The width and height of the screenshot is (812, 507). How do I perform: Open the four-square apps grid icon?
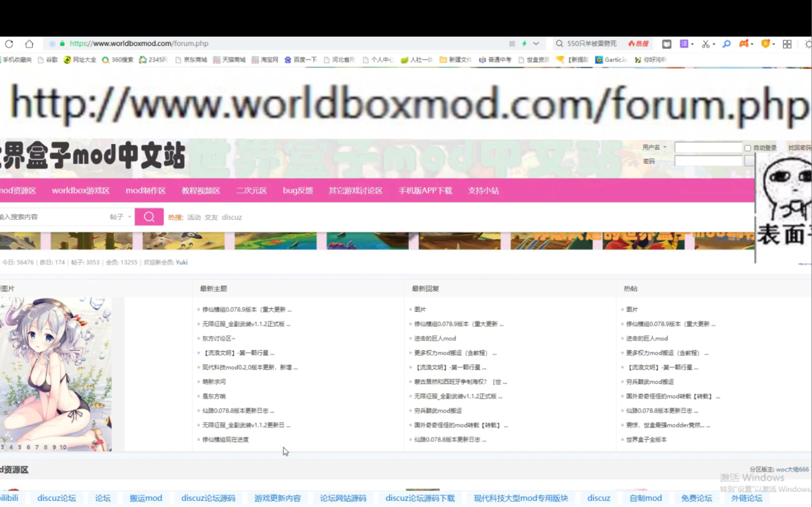pos(787,44)
